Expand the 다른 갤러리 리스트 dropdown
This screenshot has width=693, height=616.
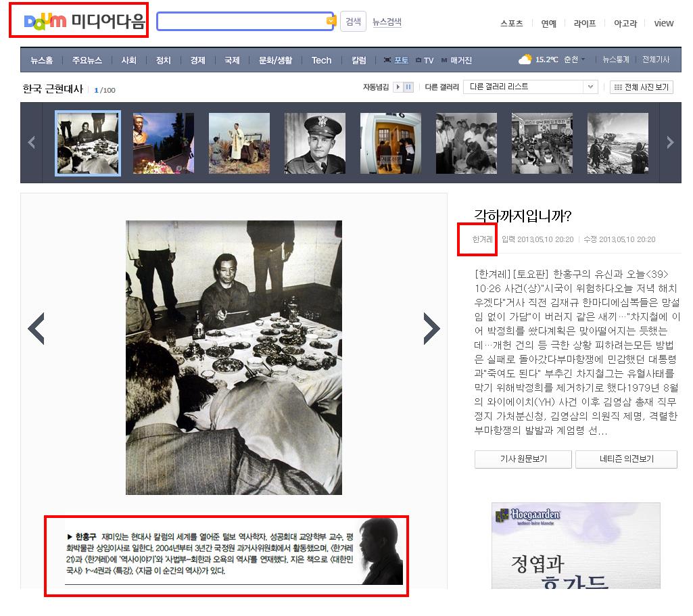(x=530, y=87)
